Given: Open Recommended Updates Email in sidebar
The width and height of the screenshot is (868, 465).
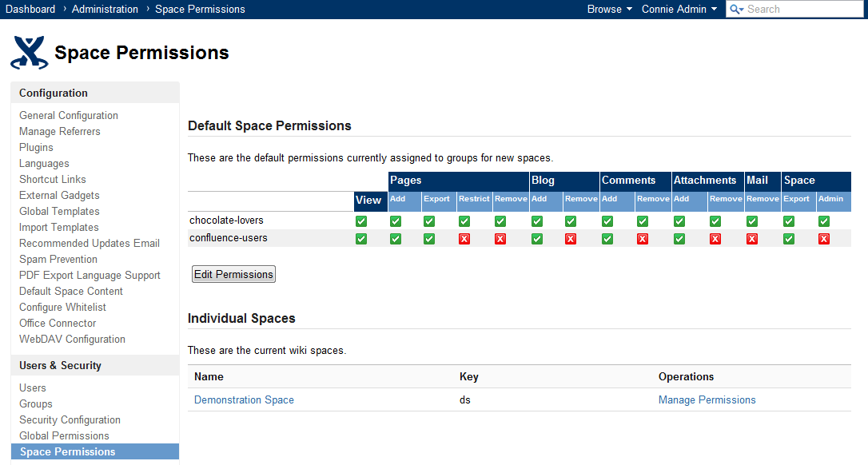Looking at the screenshot, I should click(x=90, y=243).
